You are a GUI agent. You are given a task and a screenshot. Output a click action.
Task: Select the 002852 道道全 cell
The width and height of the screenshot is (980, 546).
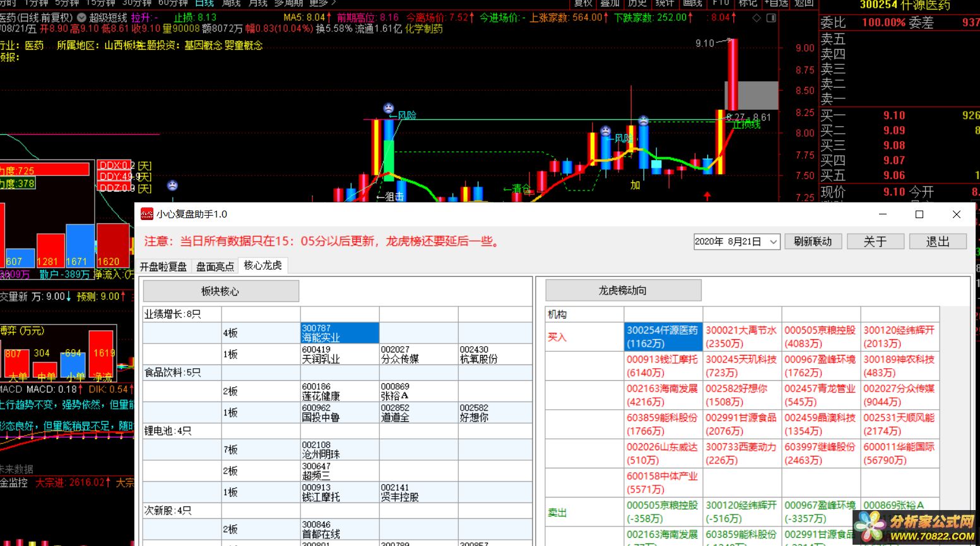[x=418, y=412]
